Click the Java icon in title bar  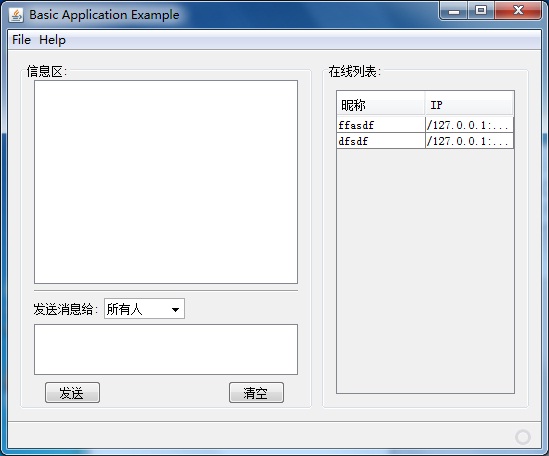16,15
